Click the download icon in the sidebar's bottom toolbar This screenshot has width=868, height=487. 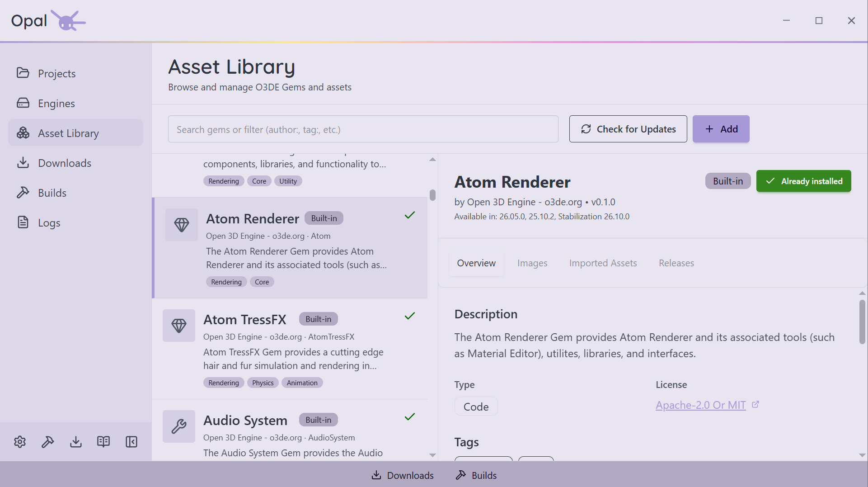pos(76,442)
